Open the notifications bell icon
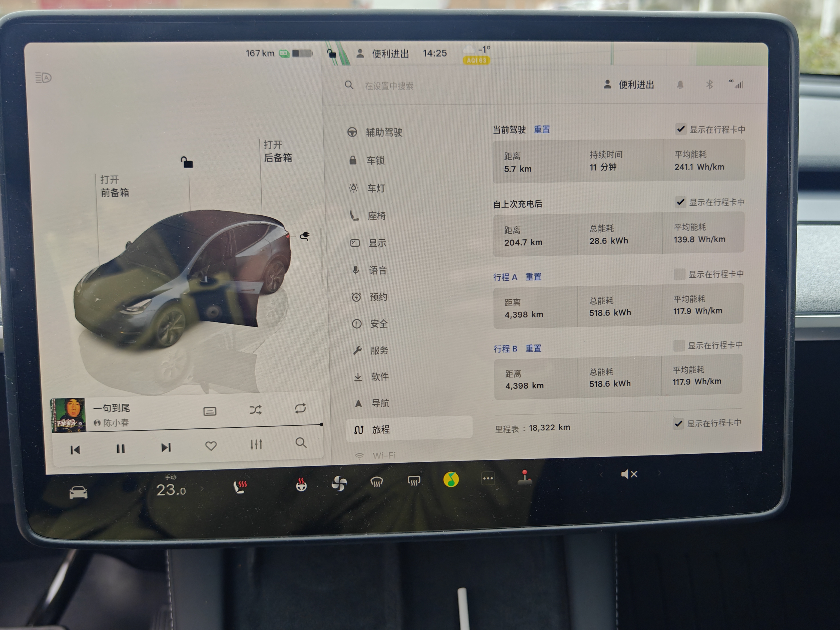 click(680, 85)
